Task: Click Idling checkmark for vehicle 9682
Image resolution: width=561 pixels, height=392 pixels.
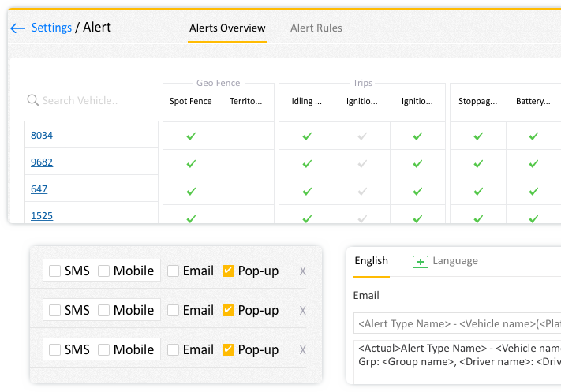Action: click(307, 163)
